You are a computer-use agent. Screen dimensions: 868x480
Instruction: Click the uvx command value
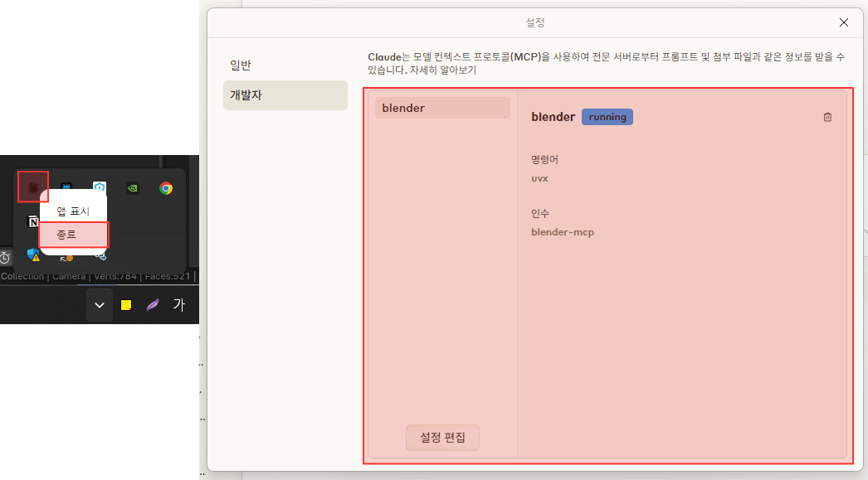pyautogui.click(x=539, y=178)
